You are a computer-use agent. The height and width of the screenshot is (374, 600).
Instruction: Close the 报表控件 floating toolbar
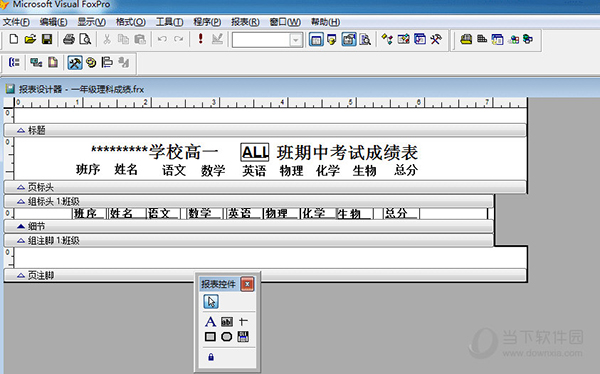coord(247,284)
